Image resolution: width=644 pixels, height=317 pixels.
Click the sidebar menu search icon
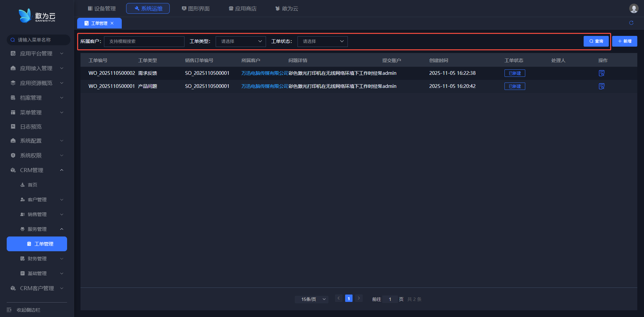tap(13, 40)
